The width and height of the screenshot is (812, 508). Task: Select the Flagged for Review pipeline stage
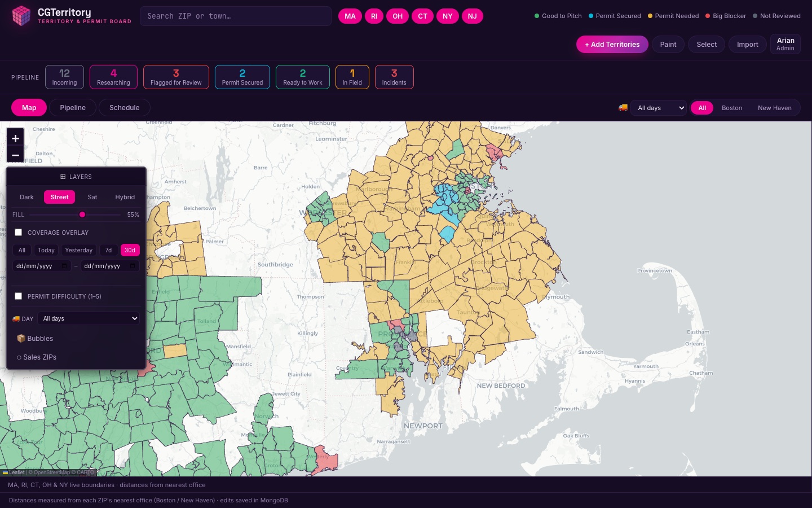pos(176,77)
